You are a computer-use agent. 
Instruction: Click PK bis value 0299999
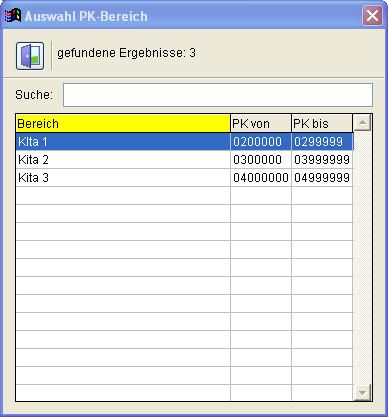(318, 142)
